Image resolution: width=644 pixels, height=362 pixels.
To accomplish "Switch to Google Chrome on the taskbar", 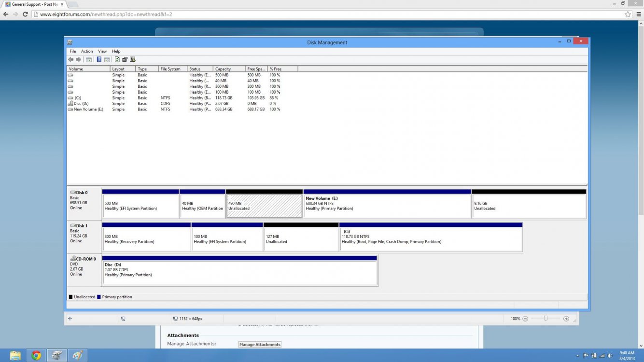I will [x=36, y=356].
